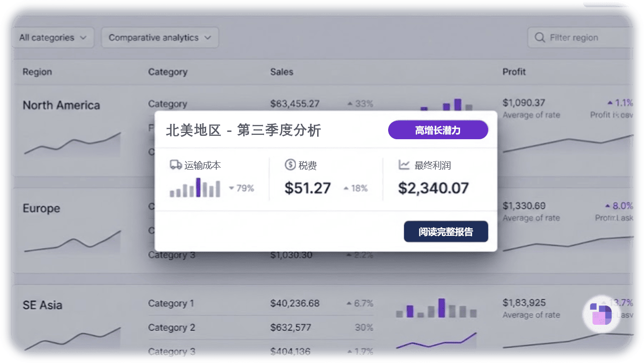
Task: Click the truck icon beside 运输成本
Action: (175, 165)
